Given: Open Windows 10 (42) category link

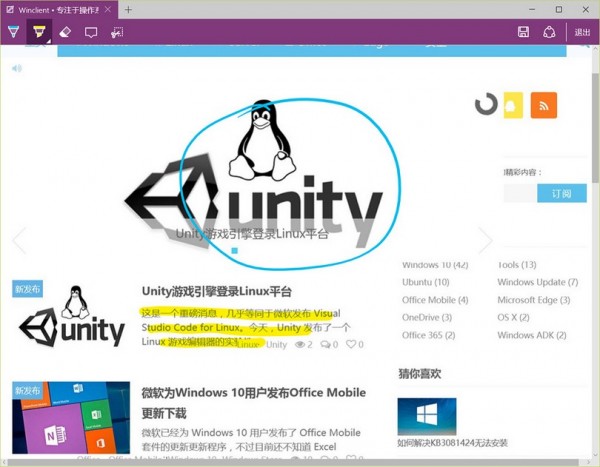Looking at the screenshot, I should 435,265.
